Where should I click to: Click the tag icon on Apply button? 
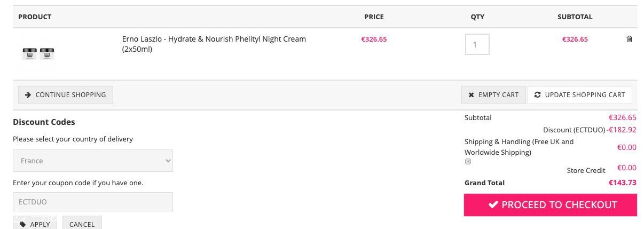click(x=22, y=224)
